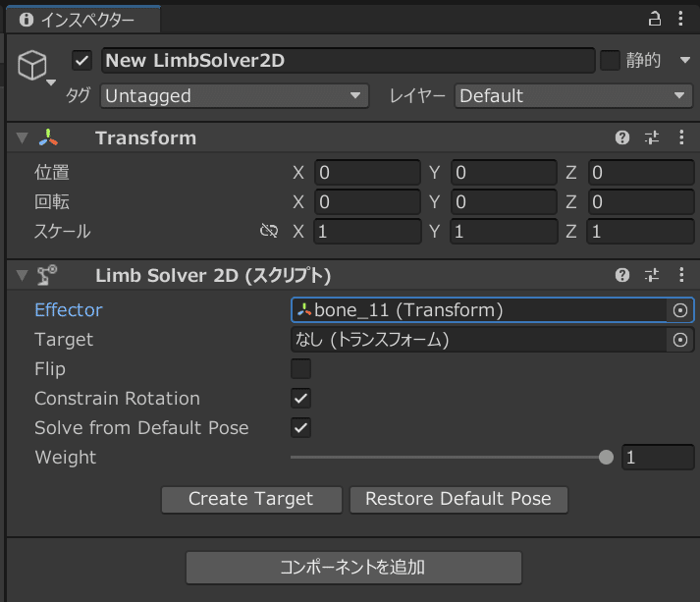Click the Restore Default Pose button
This screenshot has height=602, width=700.
tap(458, 500)
